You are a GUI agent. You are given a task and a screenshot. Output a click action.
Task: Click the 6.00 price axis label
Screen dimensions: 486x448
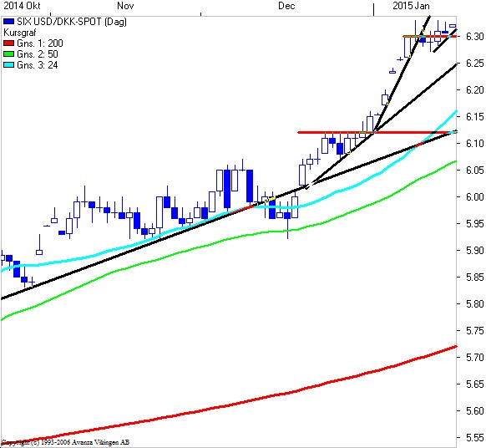tap(475, 196)
